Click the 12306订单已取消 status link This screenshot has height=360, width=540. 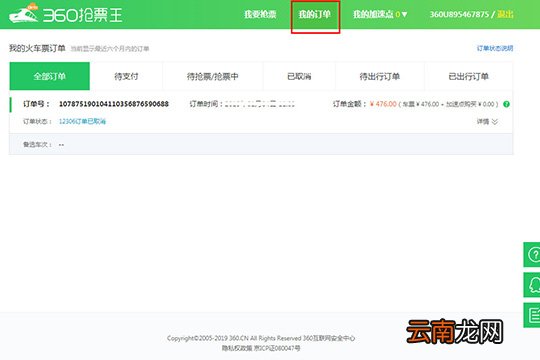pyautogui.click(x=82, y=121)
